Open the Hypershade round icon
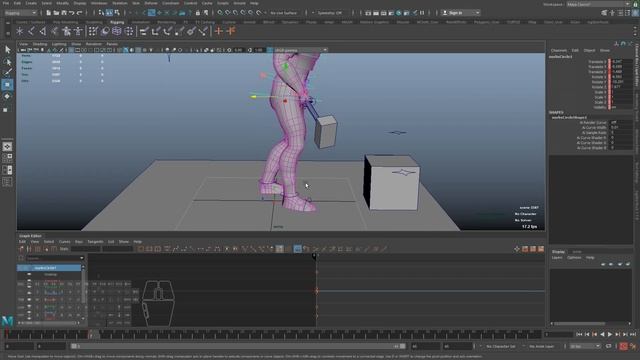 399,13
